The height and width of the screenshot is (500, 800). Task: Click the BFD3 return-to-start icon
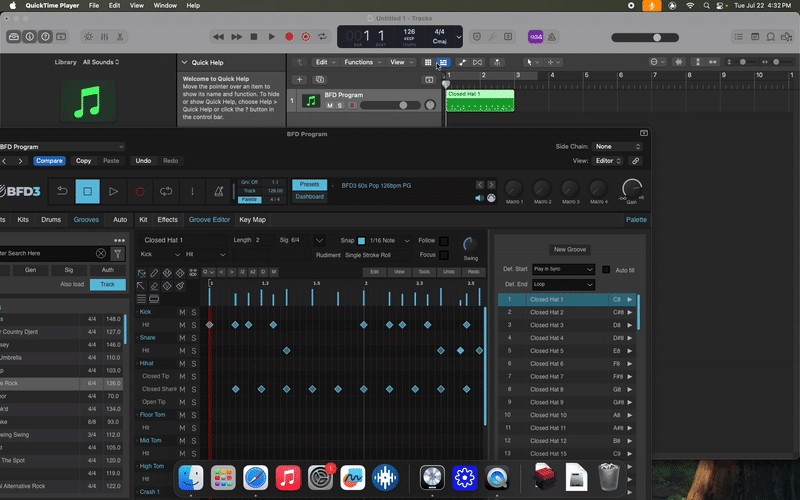(62, 191)
